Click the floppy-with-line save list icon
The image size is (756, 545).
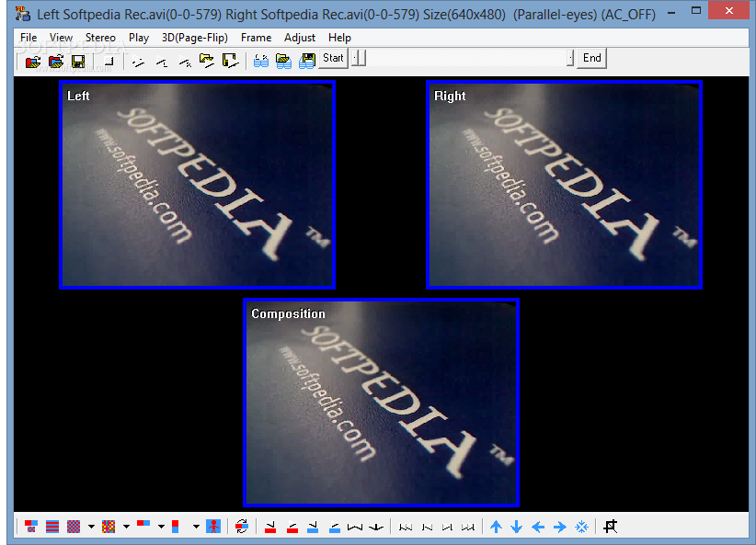230,62
